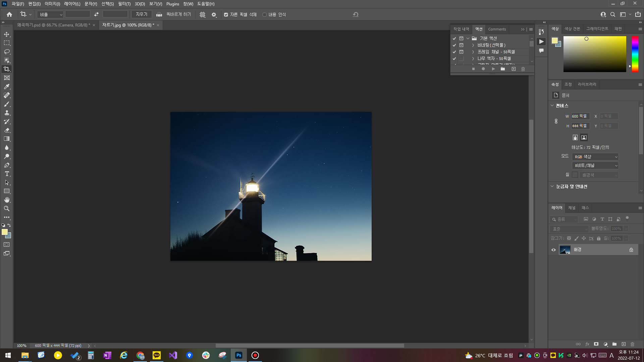The width and height of the screenshot is (644, 362).
Task: Toggle the 기본 액션 set checkmark
Action: [454, 39]
